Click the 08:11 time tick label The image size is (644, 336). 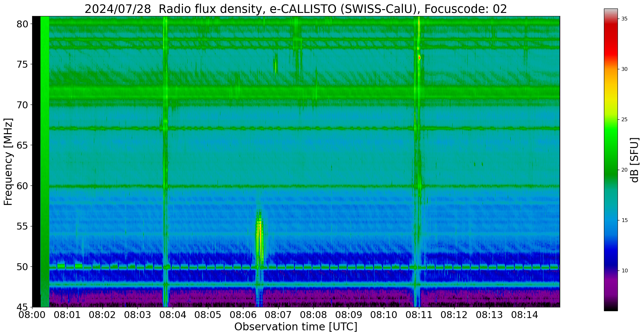[x=419, y=315]
